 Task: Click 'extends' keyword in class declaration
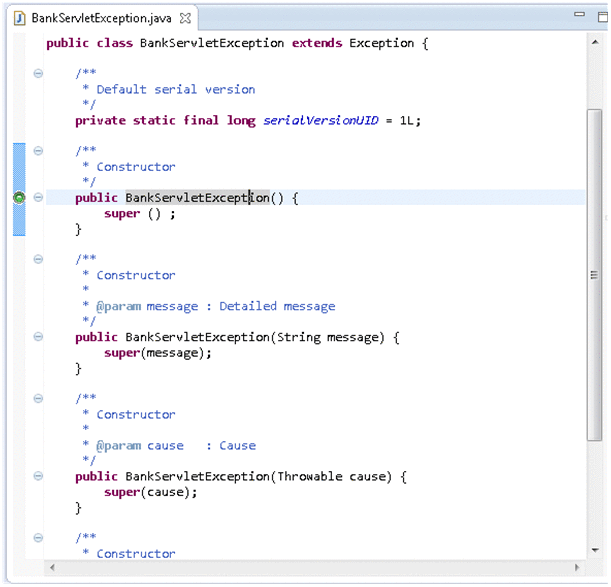[x=317, y=43]
